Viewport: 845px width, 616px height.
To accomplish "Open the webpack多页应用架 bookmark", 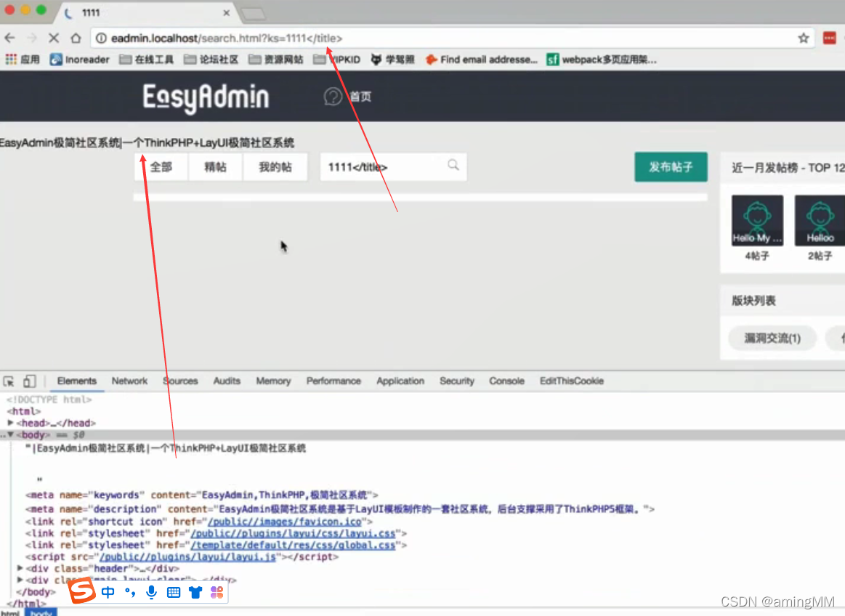I will click(x=602, y=60).
